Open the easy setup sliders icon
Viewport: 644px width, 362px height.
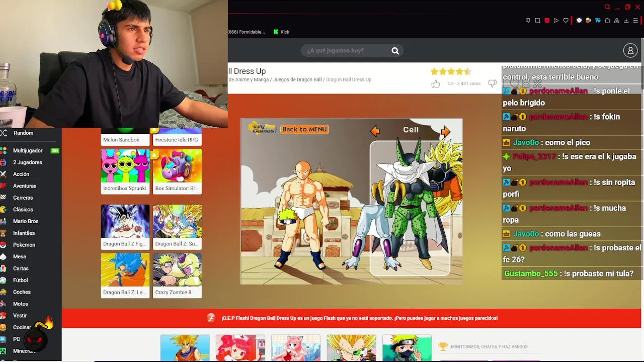pos(635,21)
